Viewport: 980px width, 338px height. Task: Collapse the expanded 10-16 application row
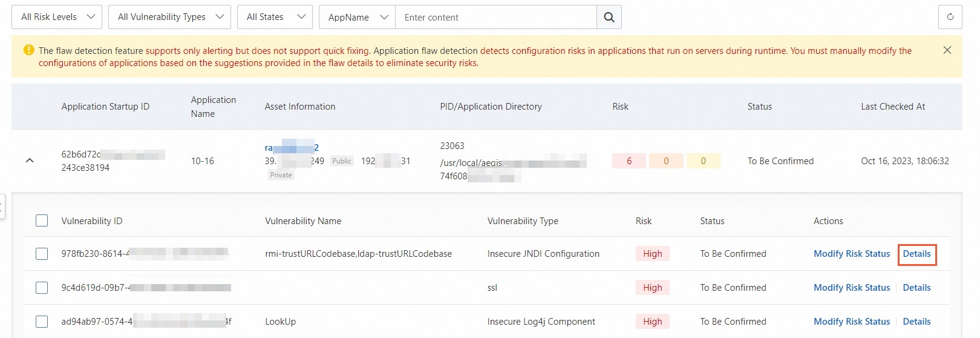30,161
